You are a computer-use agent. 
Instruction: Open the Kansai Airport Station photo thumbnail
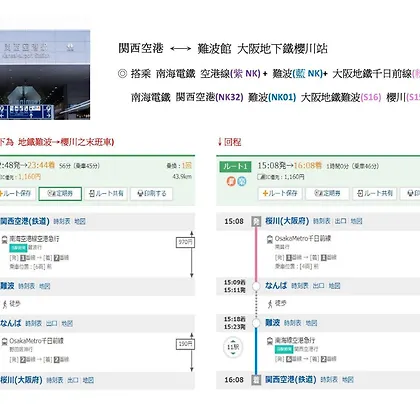[45, 75]
